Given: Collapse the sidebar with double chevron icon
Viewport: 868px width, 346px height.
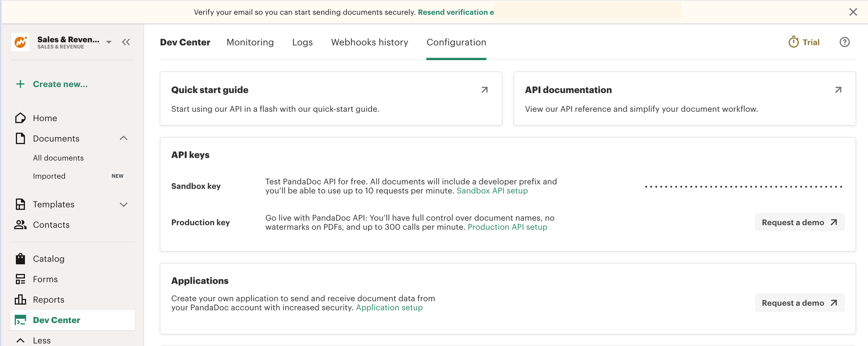Looking at the screenshot, I should tap(126, 42).
